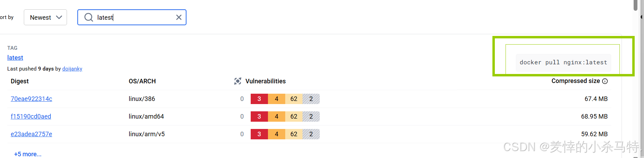Expand the +5 more digests list
Screen dimensions: 644x158
coord(28,154)
